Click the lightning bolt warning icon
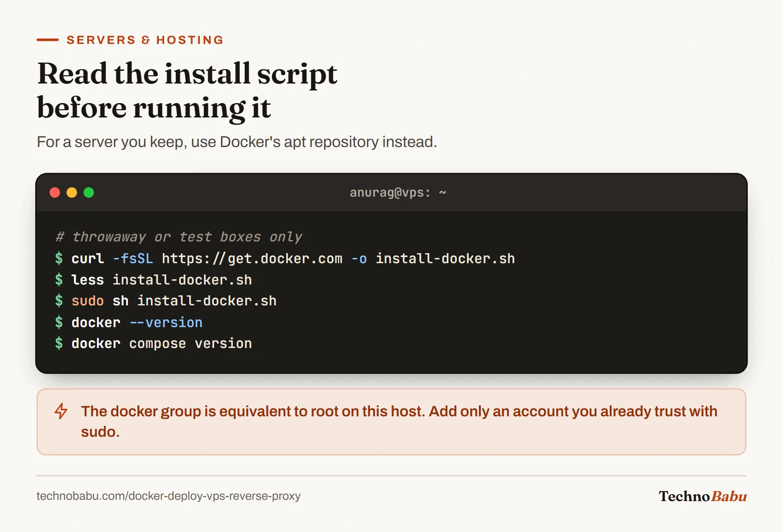 (x=61, y=411)
